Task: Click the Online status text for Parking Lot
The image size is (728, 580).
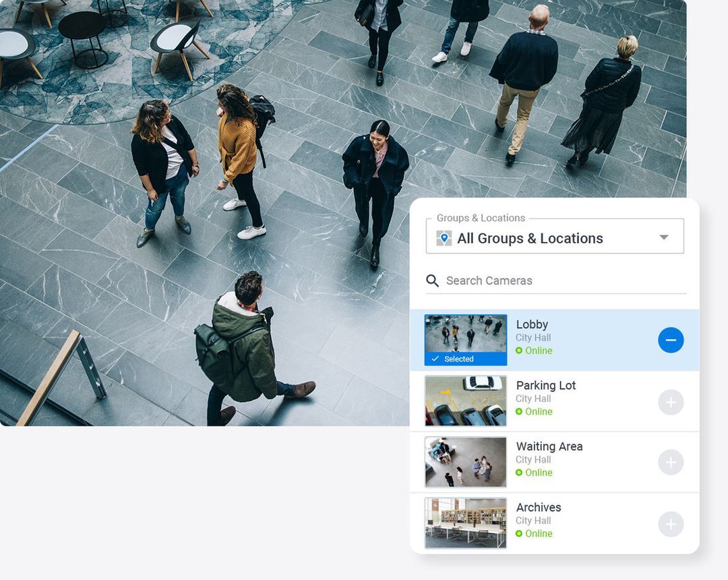Action: [538, 411]
